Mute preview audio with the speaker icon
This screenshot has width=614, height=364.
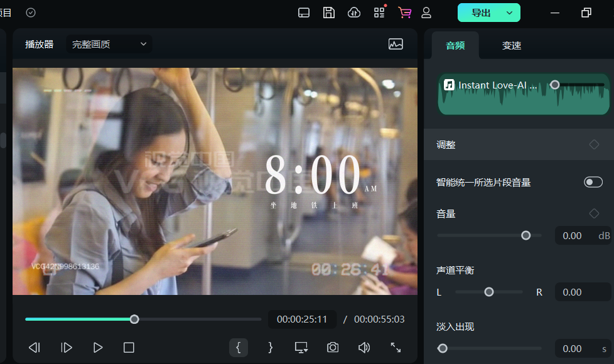pos(364,347)
